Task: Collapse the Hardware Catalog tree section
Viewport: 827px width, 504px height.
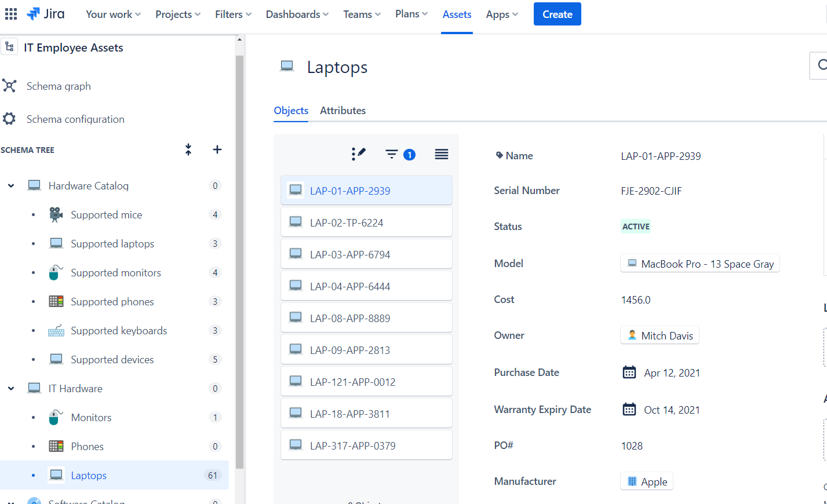Action: [10, 185]
